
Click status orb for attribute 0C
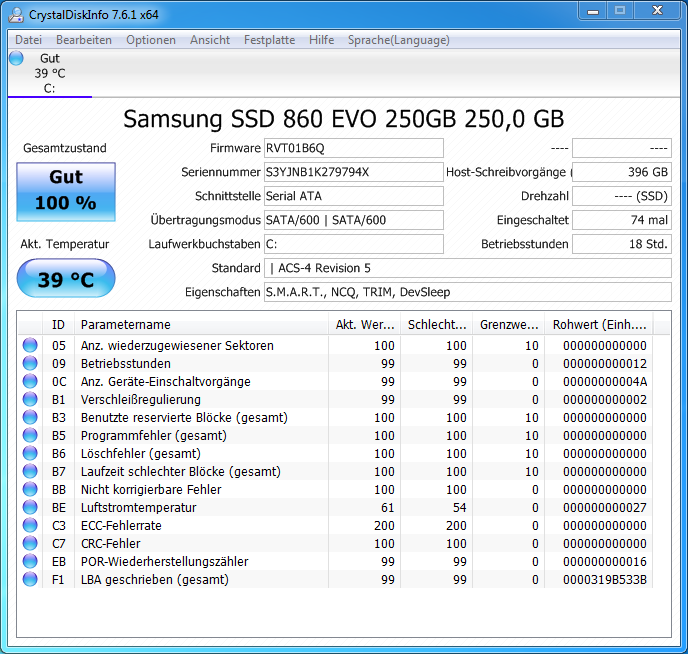click(x=30, y=381)
